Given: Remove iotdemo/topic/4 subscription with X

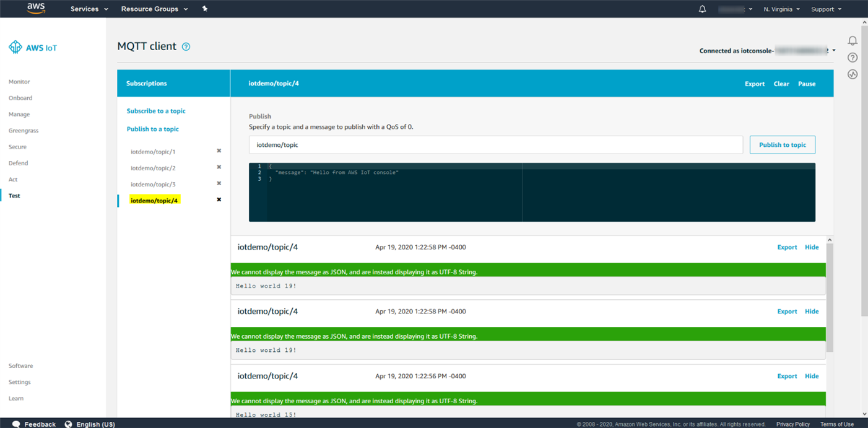Looking at the screenshot, I should (219, 199).
